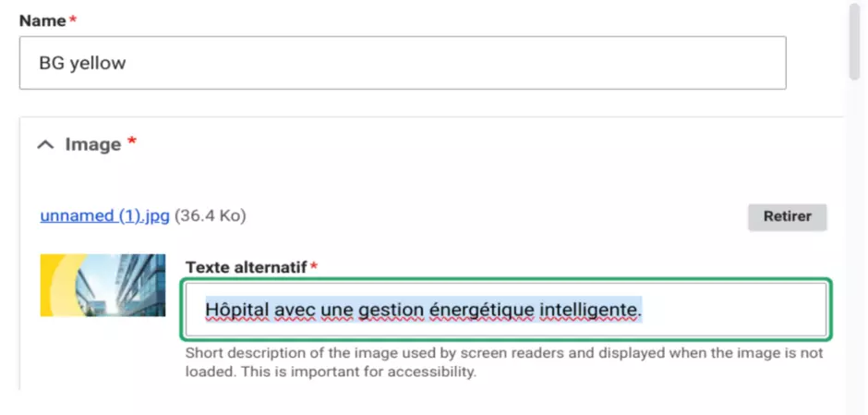Click the yellow building image thumbnail

(102, 285)
